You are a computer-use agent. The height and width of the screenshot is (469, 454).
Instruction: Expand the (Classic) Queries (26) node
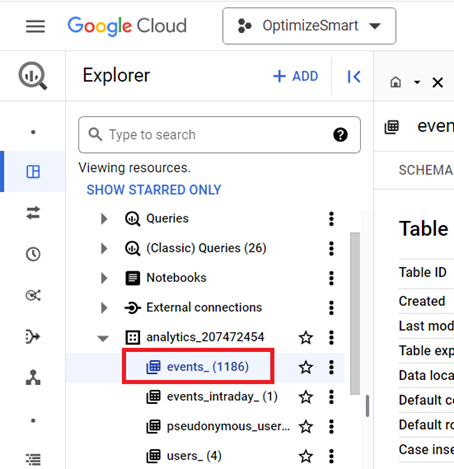click(x=104, y=248)
